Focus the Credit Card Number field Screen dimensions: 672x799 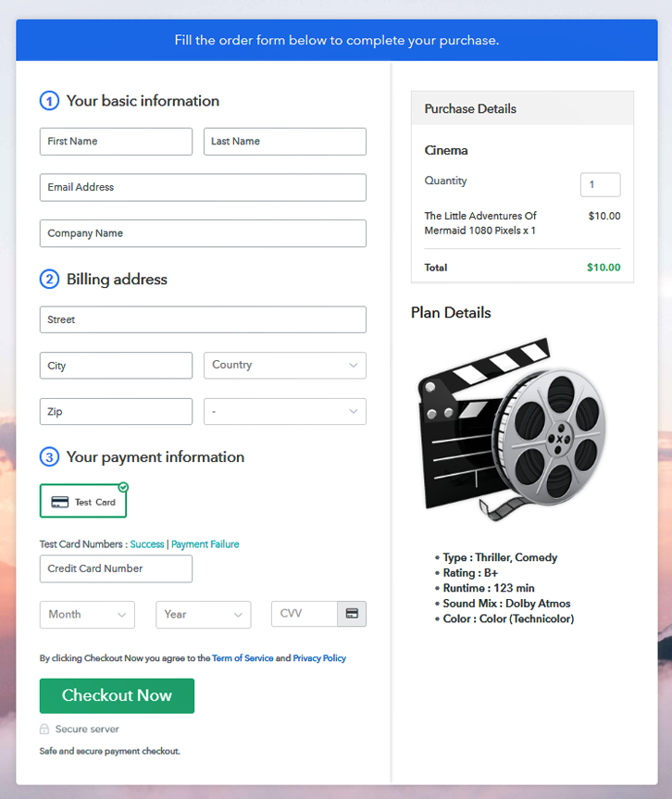coord(116,568)
